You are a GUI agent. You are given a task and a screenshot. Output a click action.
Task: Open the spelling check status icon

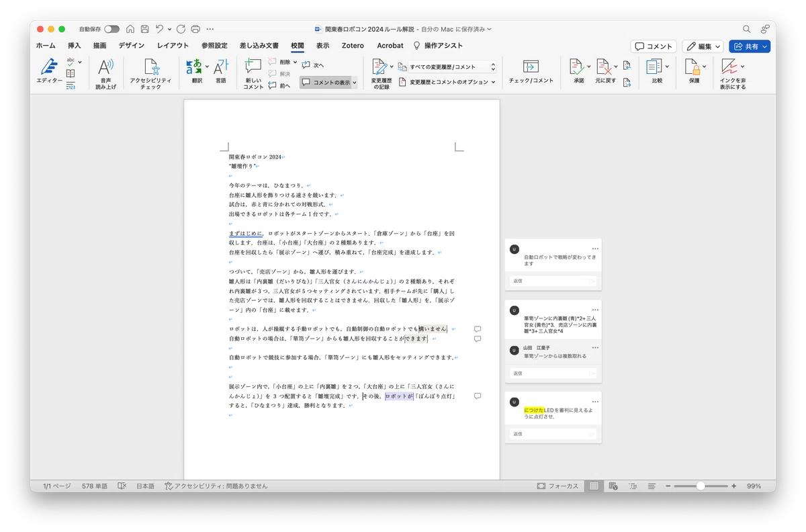coord(122,486)
